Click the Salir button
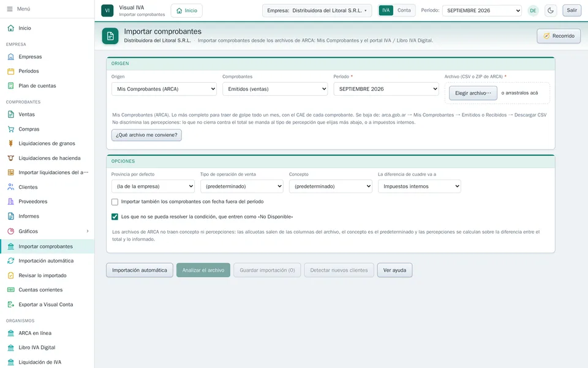 [x=572, y=10]
